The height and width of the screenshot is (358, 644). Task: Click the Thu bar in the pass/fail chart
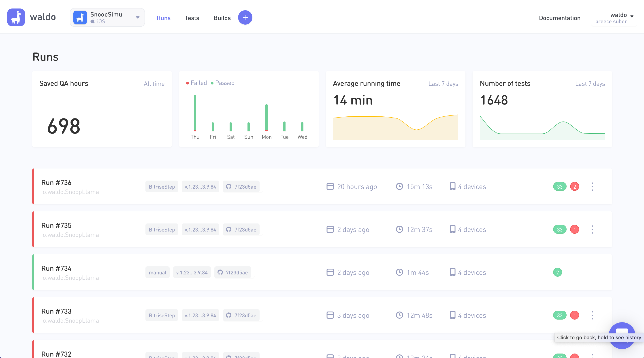click(x=195, y=113)
